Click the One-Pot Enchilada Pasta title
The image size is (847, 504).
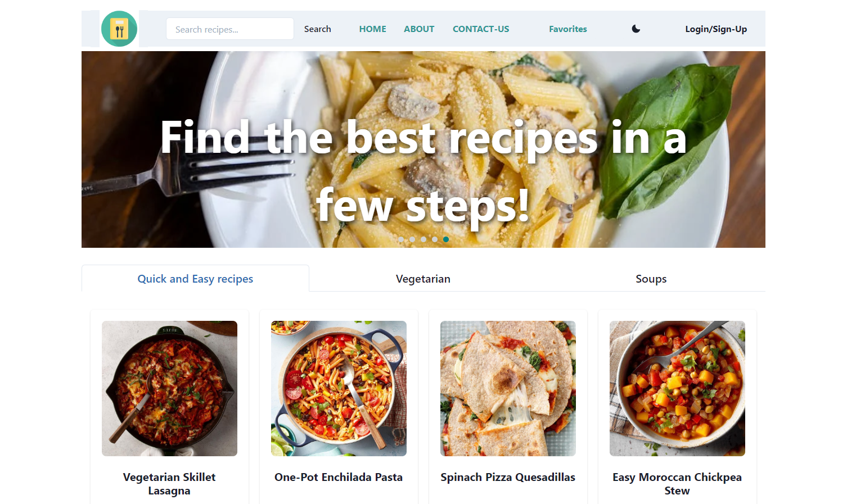[x=339, y=477]
